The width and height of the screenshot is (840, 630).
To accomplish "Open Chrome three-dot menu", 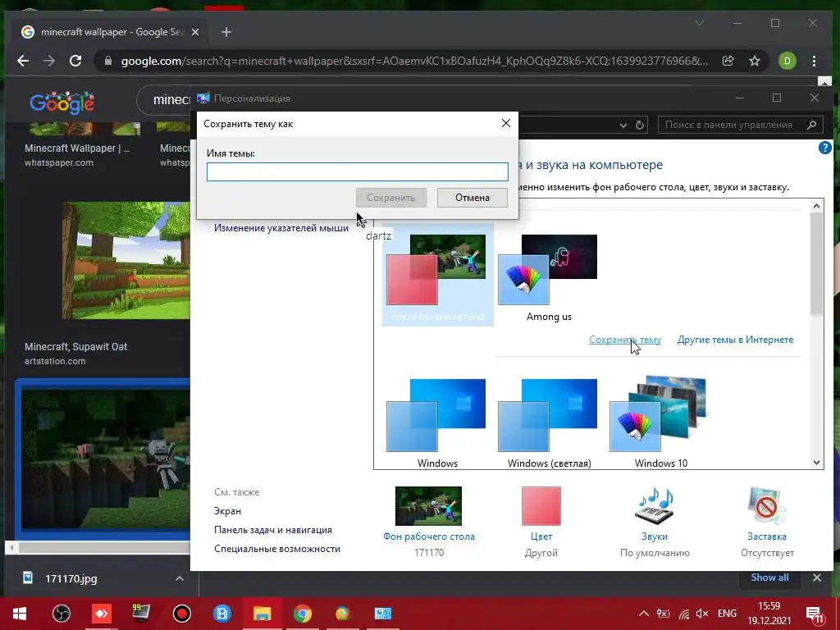I will (815, 61).
